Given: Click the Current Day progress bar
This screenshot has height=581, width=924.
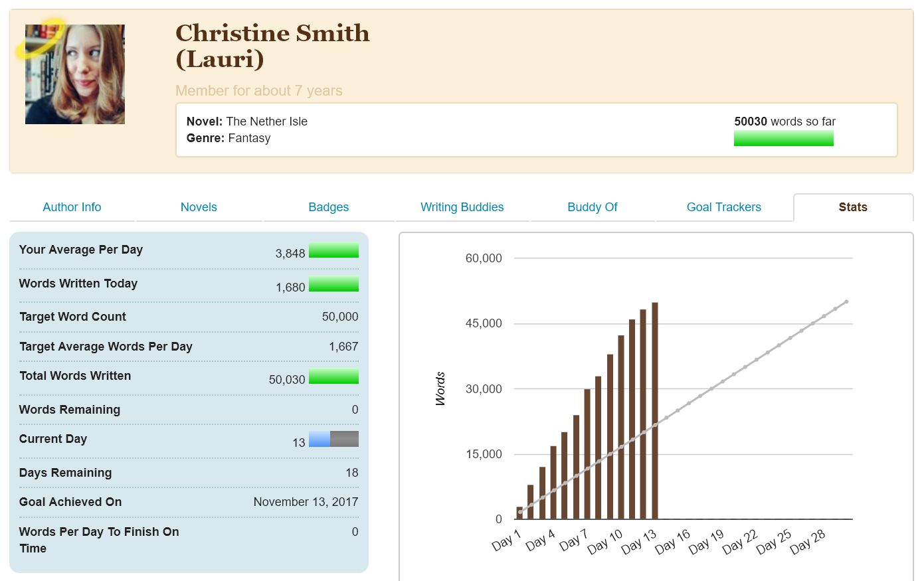Looking at the screenshot, I should tap(333, 439).
